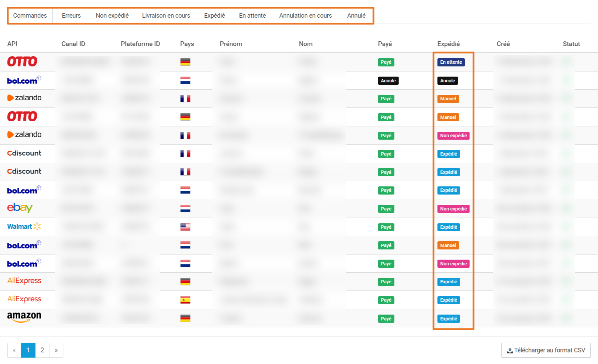Switch to the Expédié tab
This screenshot has height=364, width=598.
[x=214, y=16]
